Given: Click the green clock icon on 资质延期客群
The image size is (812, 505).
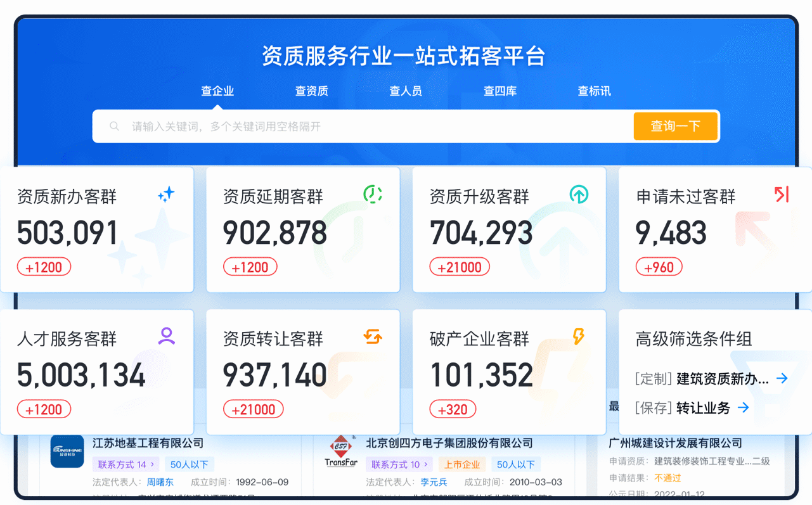Looking at the screenshot, I should tap(373, 194).
